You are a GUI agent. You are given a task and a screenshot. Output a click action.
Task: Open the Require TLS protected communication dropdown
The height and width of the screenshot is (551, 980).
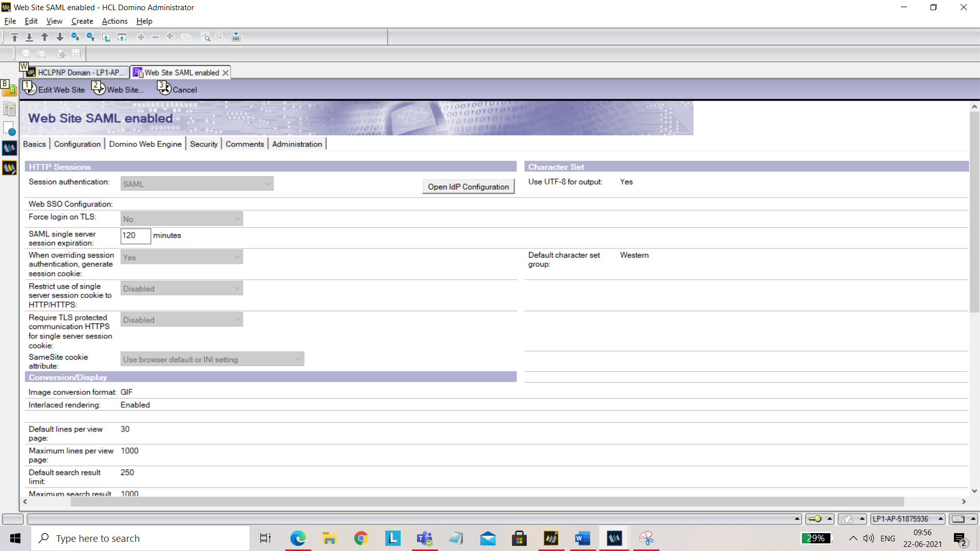[x=182, y=319]
